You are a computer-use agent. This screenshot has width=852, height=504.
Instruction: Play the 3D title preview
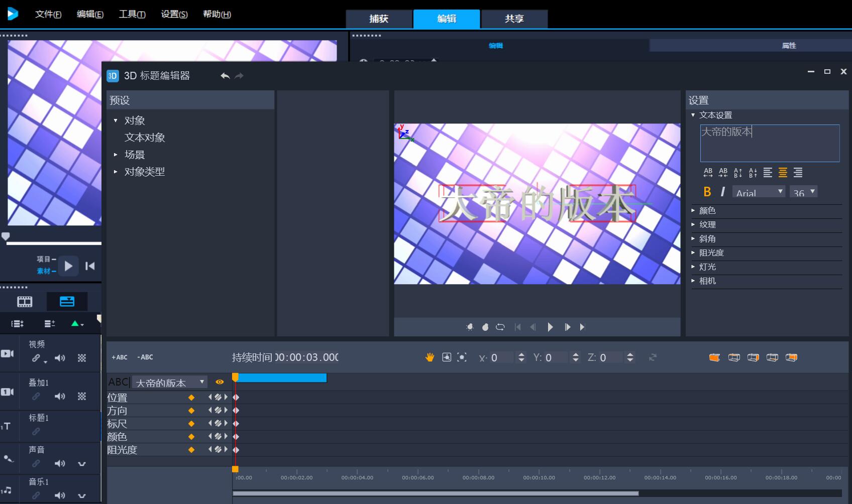[550, 327]
